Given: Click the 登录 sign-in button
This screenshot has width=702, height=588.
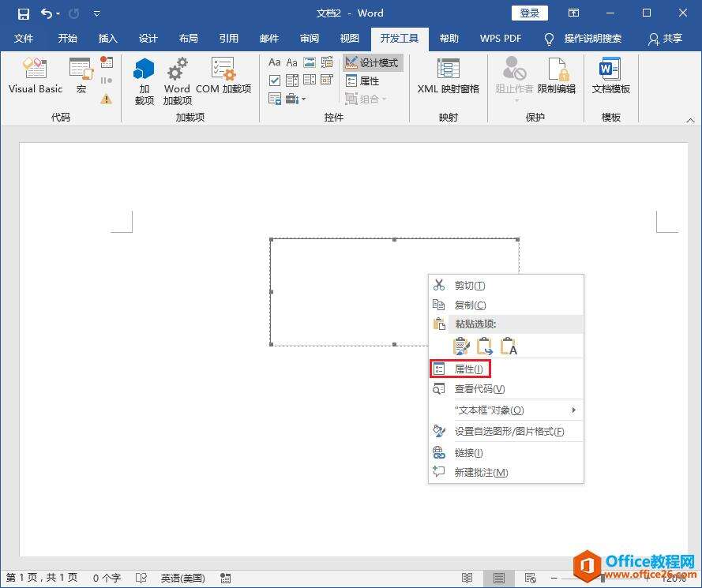Looking at the screenshot, I should (x=530, y=13).
